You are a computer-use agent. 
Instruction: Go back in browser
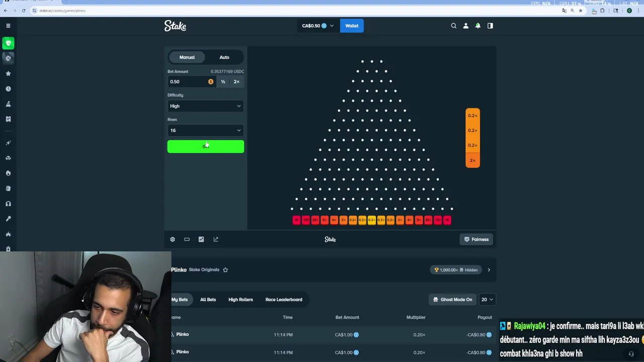coord(6,11)
